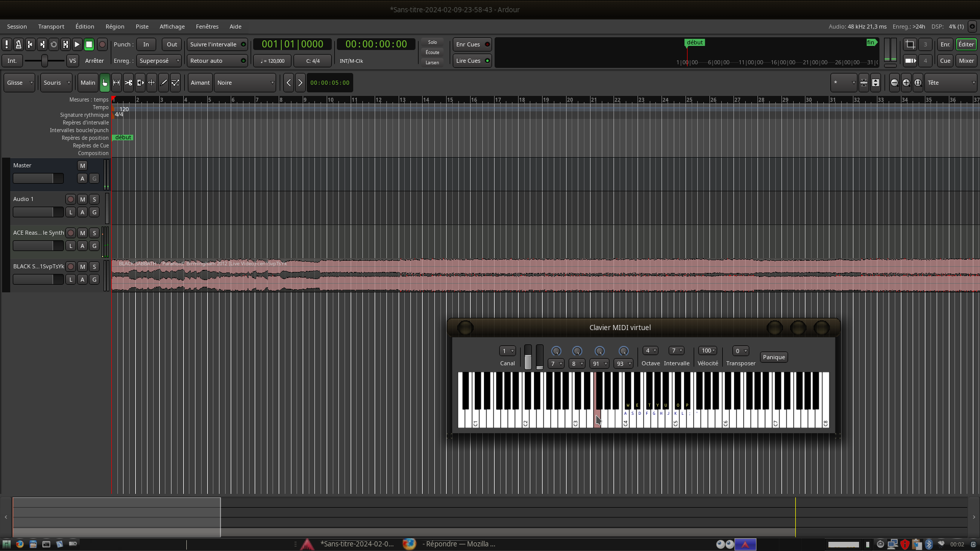Solo the ACE Reasonable Synth track

tap(94, 233)
